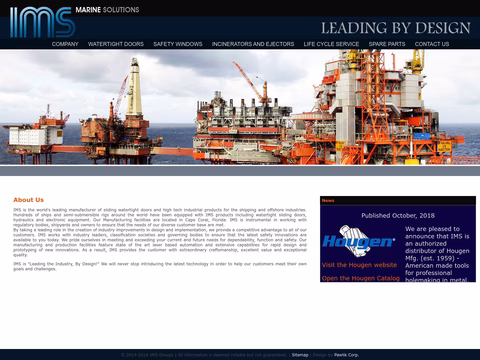Click the About Us heading
Screen dimensions: 480x360
pyautogui.click(x=29, y=200)
